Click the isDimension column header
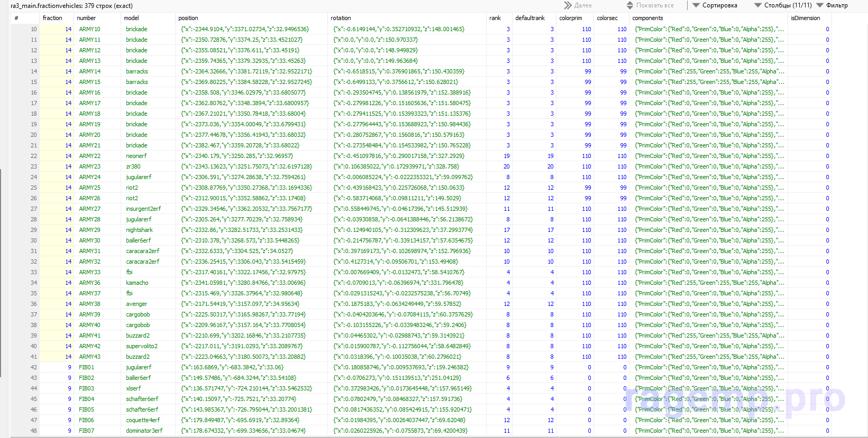 805,18
